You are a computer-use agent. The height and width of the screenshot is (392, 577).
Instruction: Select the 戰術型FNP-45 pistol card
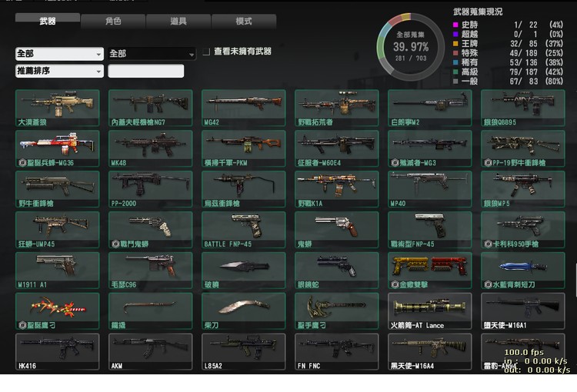pos(430,230)
